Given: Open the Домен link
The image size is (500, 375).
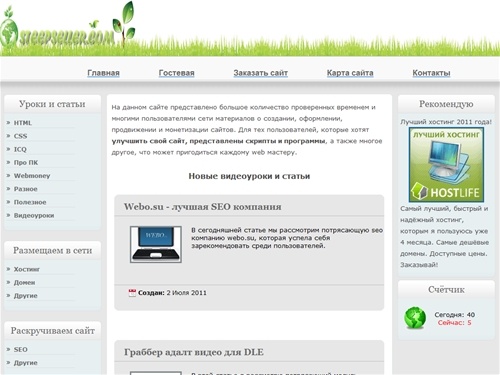Looking at the screenshot, I should pyautogui.click(x=24, y=283).
